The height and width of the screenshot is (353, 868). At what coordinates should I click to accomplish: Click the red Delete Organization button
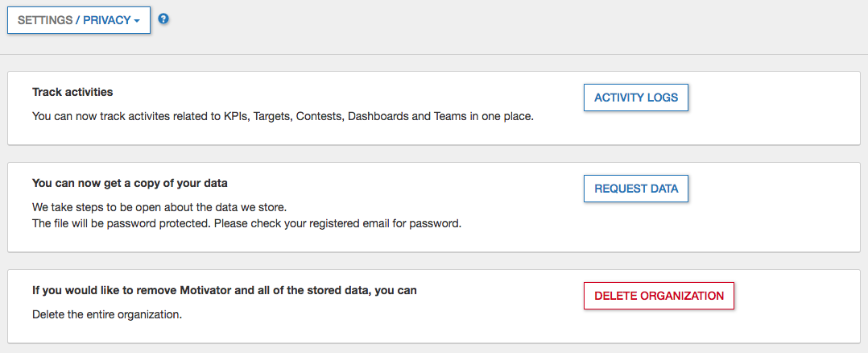point(658,296)
